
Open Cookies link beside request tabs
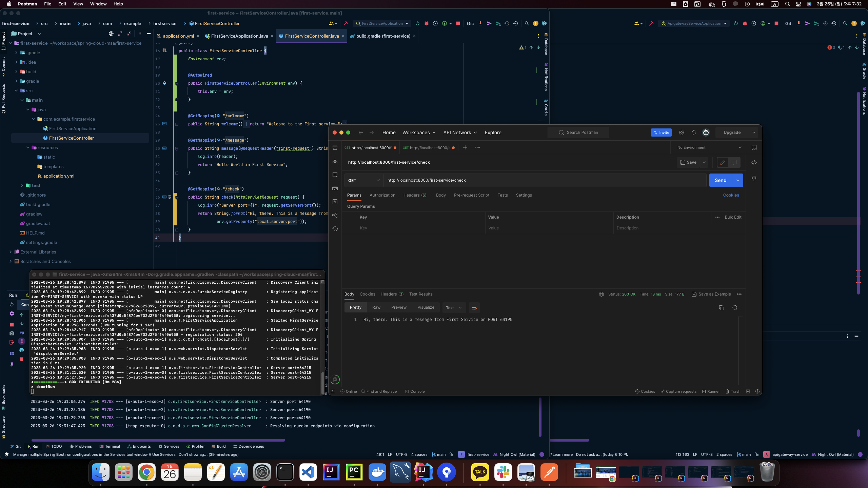point(731,195)
